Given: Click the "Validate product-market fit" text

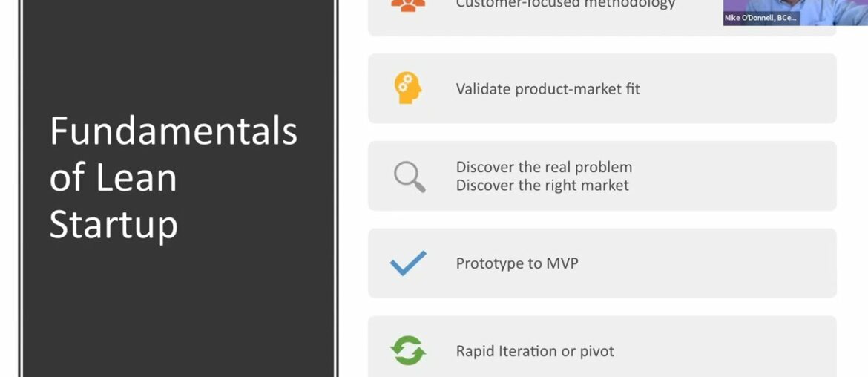Looking at the screenshot, I should click(x=548, y=89).
